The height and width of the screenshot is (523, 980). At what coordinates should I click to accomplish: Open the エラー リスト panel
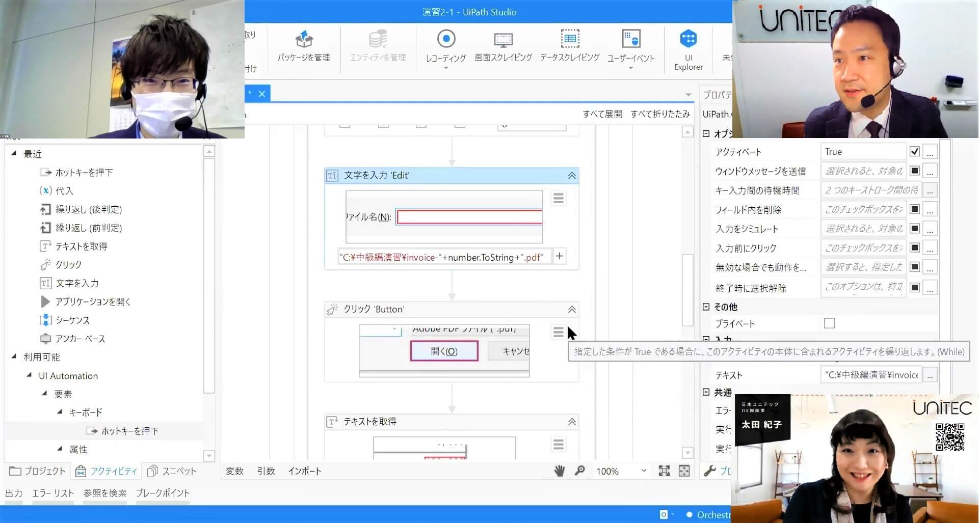[53, 493]
